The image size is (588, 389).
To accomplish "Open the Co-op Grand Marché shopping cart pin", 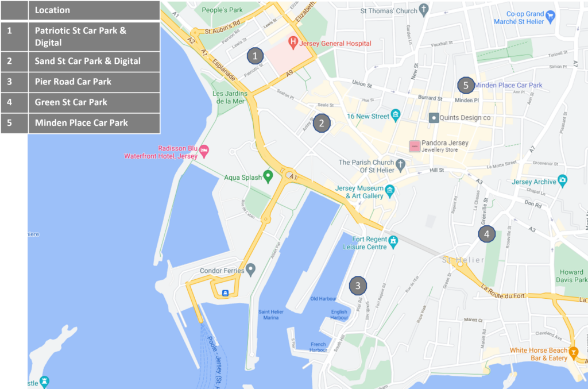I will 550,17.
